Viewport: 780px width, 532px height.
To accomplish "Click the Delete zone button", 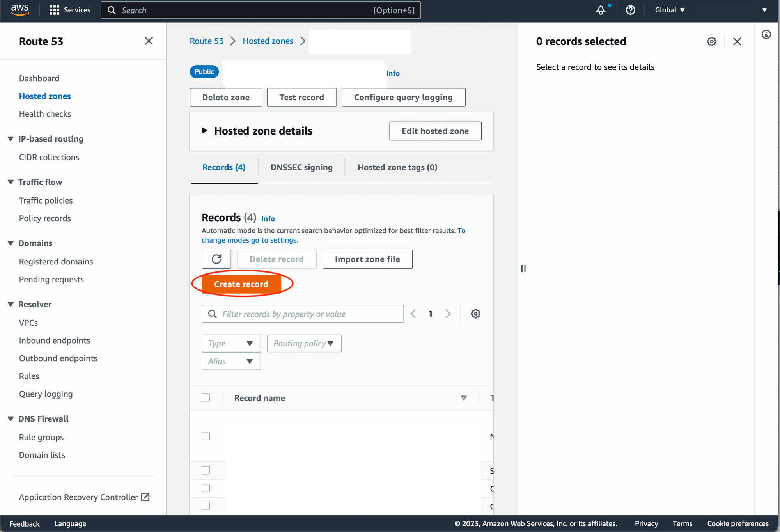I will tap(226, 97).
